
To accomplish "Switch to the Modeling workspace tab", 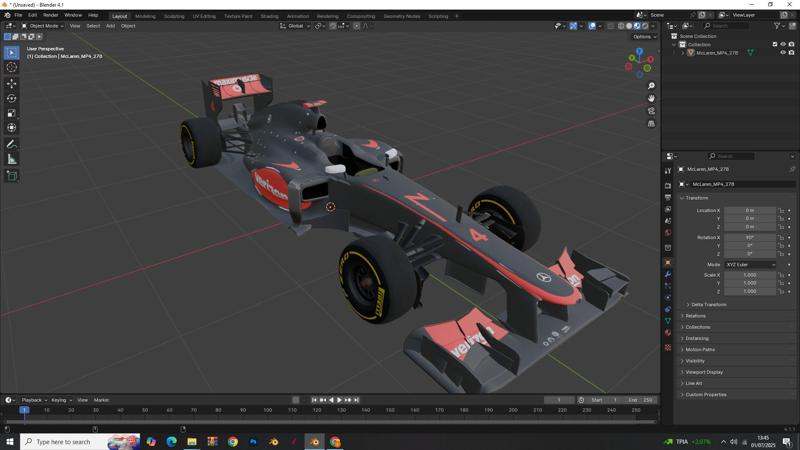I will 145,16.
